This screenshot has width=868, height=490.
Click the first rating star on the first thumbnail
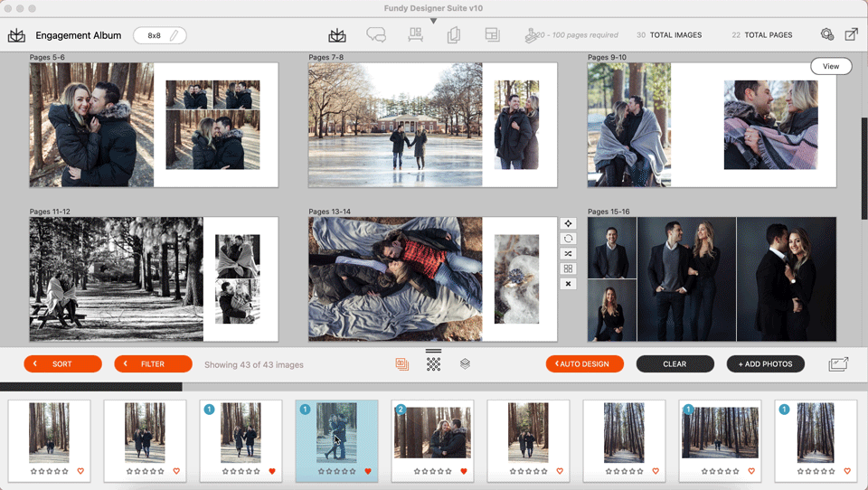pos(33,471)
